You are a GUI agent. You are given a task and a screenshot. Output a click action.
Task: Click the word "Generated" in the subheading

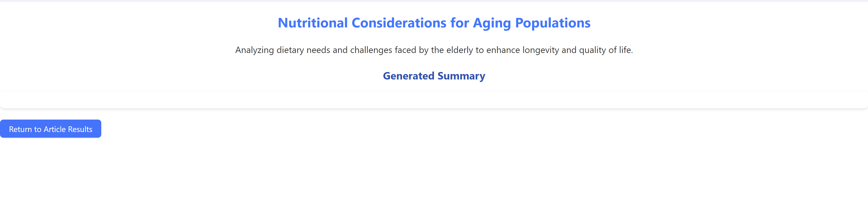click(x=408, y=76)
